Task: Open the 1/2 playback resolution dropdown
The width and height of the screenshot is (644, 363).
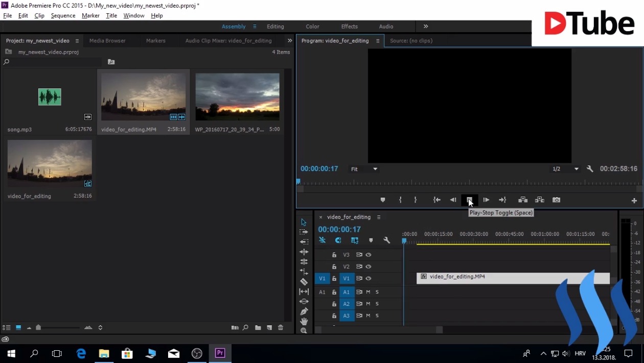Action: [x=565, y=169]
